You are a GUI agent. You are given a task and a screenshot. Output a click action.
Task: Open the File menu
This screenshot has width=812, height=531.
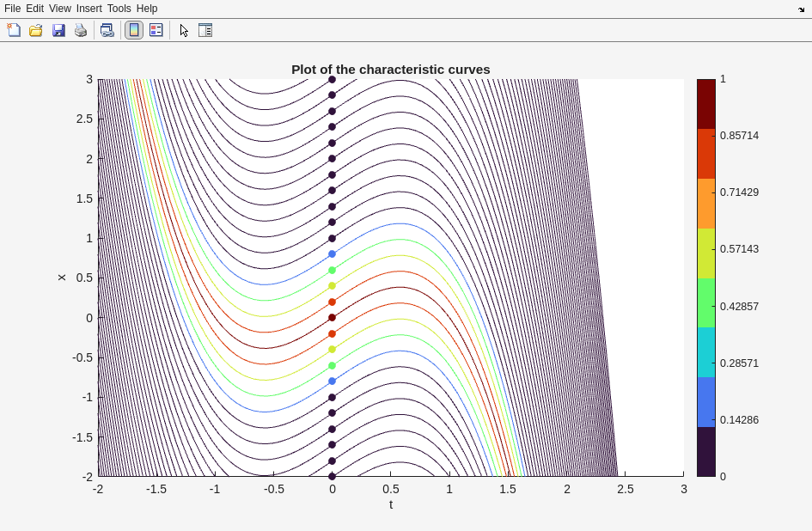[x=12, y=9]
